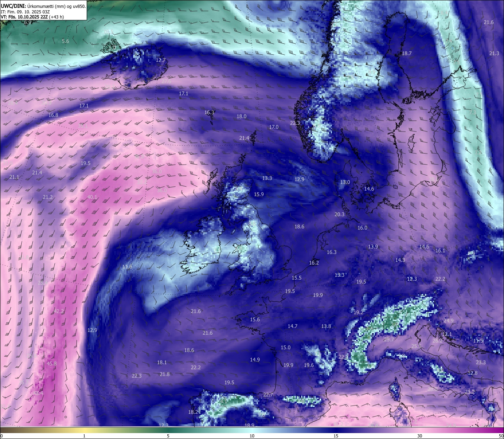Click the 5.6 value label
Image resolution: width=504 pixels, height=439 pixels.
(x=65, y=41)
